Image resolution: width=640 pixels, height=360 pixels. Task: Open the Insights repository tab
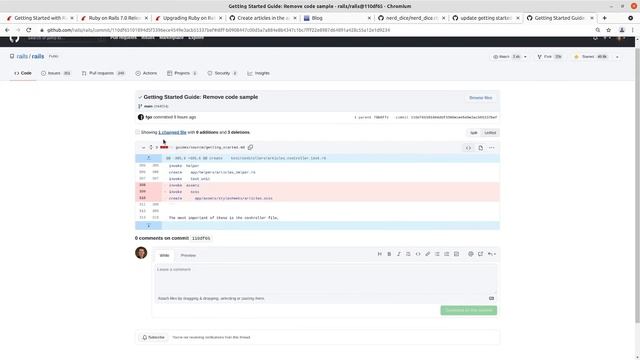click(x=258, y=73)
